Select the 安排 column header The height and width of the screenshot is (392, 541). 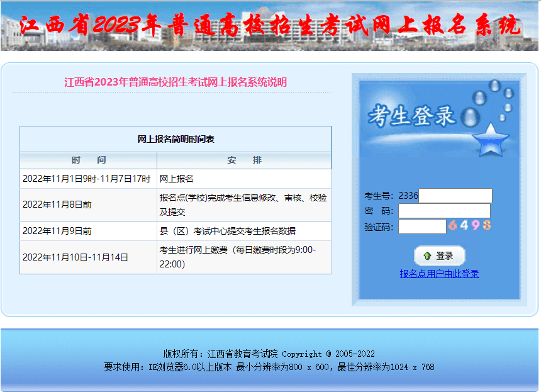(x=245, y=160)
